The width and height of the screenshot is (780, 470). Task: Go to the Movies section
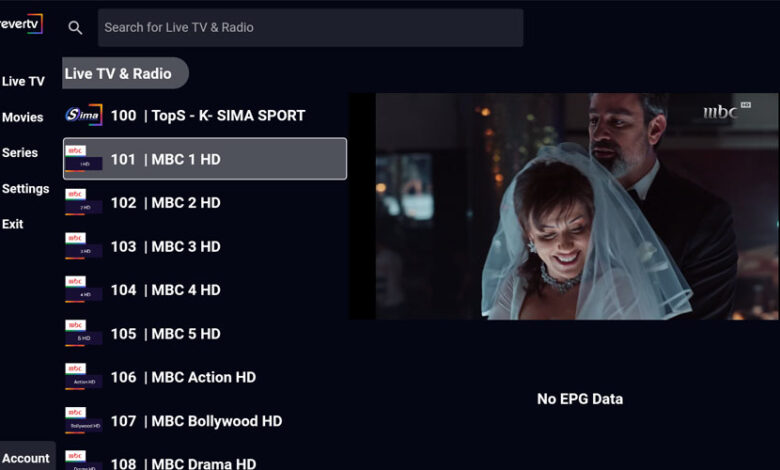coord(23,117)
